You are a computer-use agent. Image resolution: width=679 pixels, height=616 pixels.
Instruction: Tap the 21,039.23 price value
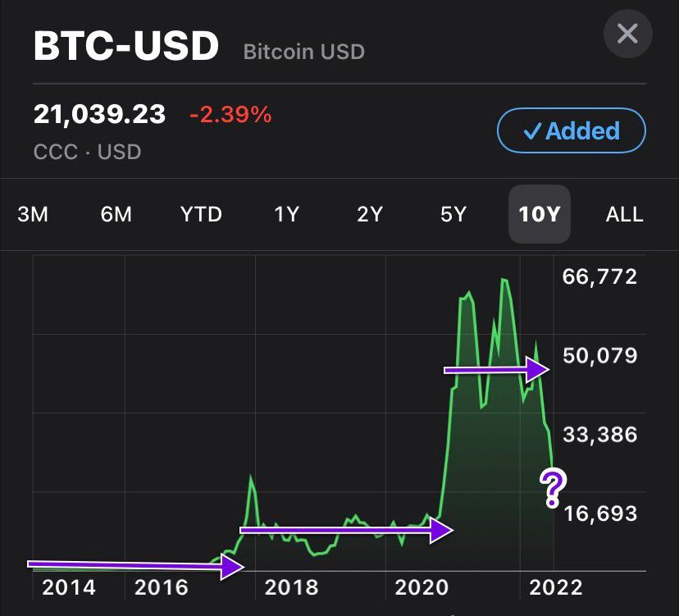(99, 115)
